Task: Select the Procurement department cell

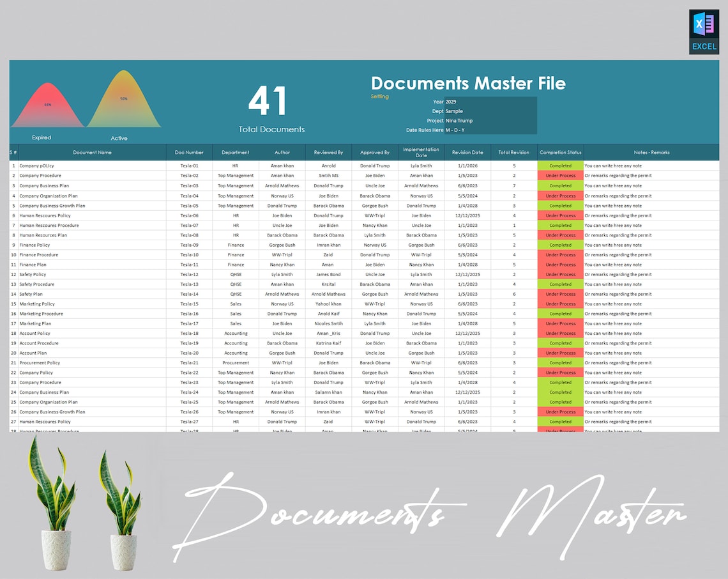Action: (x=236, y=363)
